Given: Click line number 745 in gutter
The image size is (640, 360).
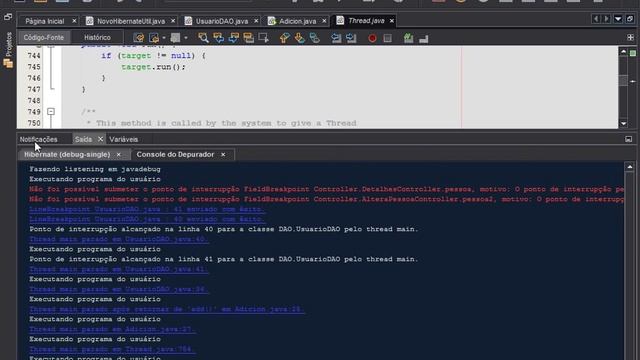Looking at the screenshot, I should tap(34, 67).
